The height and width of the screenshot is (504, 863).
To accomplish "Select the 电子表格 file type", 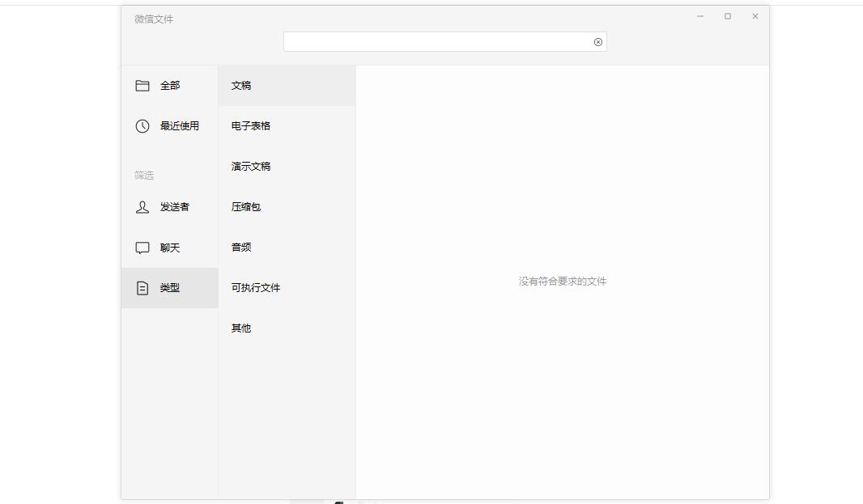I will tap(249, 125).
